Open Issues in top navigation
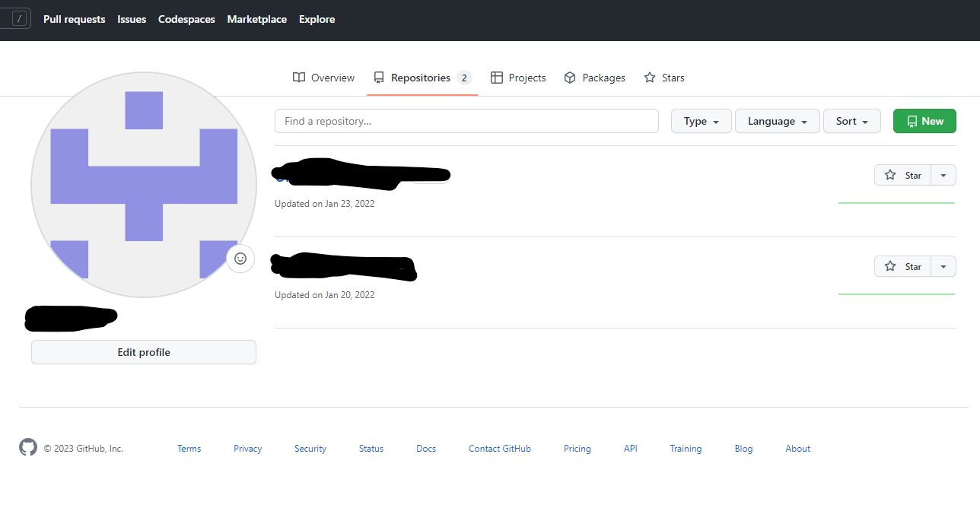Screen dimensions: 980x508 click(x=132, y=19)
